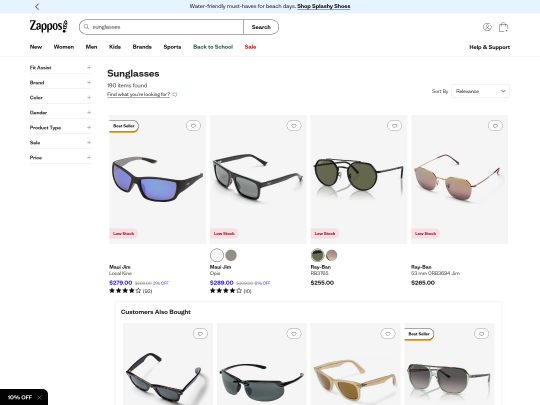This screenshot has height=405, width=540.
Task: Favorite the Maui Jim Local Kine sunglasses
Action: point(193,126)
